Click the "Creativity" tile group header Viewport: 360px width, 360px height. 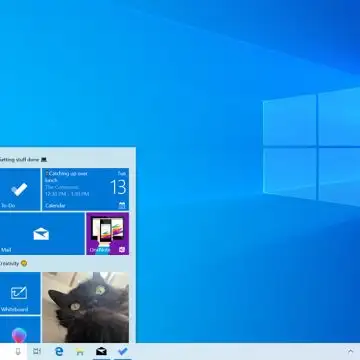pos(13,263)
